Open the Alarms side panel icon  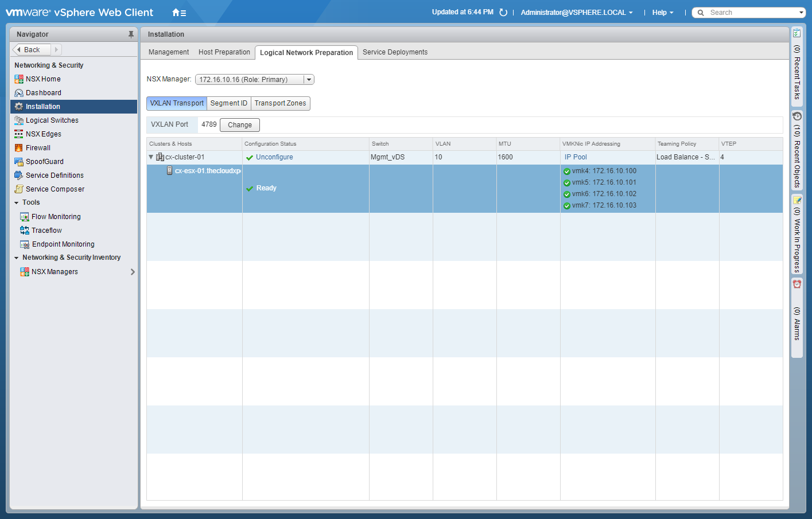click(797, 284)
